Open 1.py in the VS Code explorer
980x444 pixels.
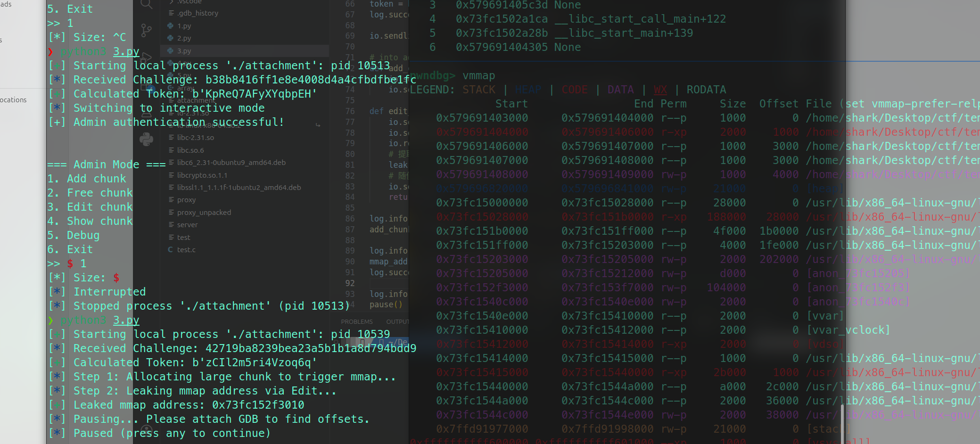[184, 26]
